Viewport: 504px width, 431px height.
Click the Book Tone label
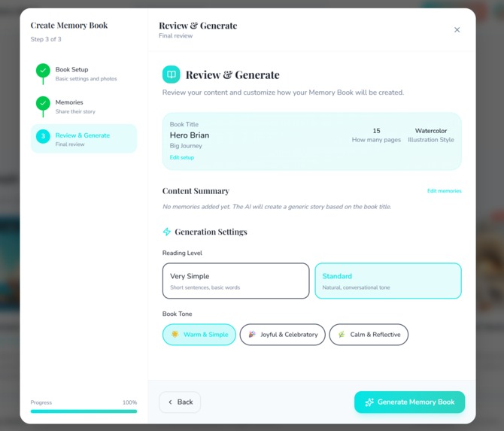point(177,314)
